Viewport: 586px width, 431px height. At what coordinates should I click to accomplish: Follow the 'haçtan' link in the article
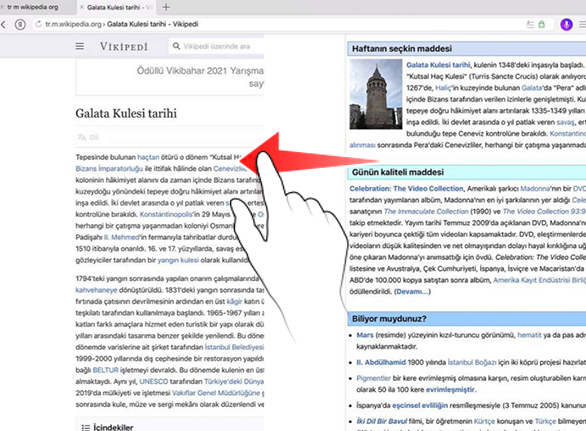(148, 157)
